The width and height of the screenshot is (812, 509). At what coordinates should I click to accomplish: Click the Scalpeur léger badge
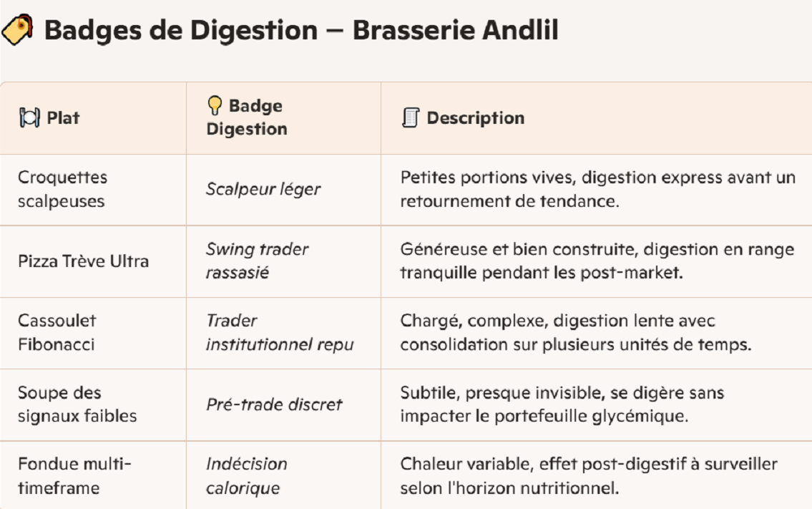point(263,189)
